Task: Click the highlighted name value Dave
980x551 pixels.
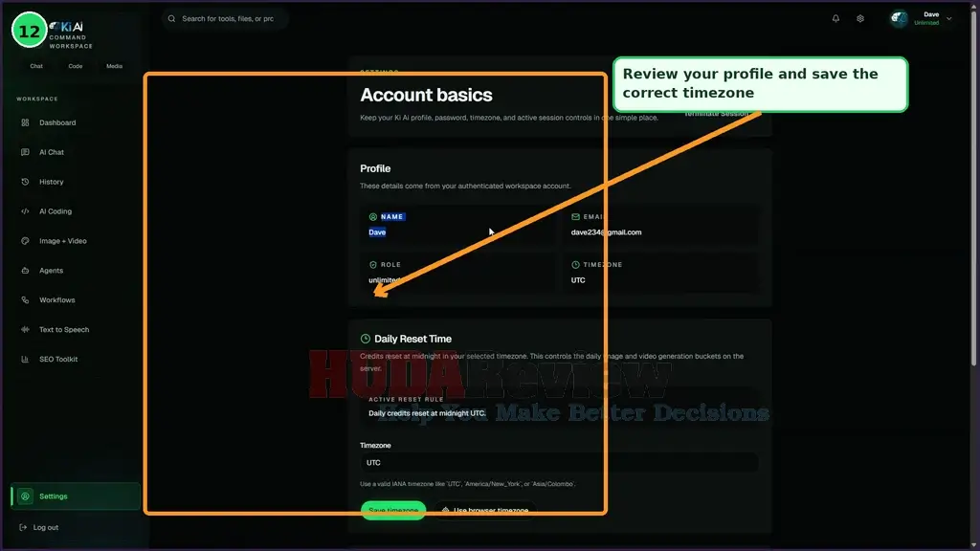Action: tap(377, 232)
